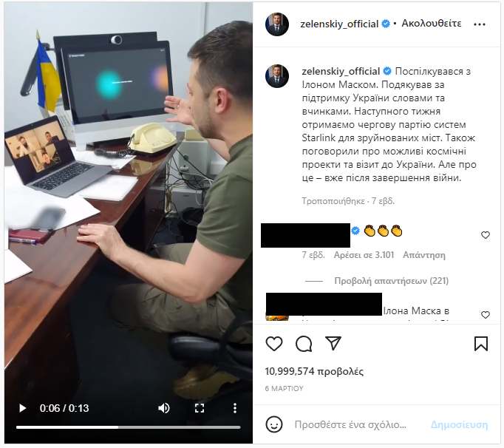Open comments via the speech bubble icon
504x448 pixels.
coord(304,344)
